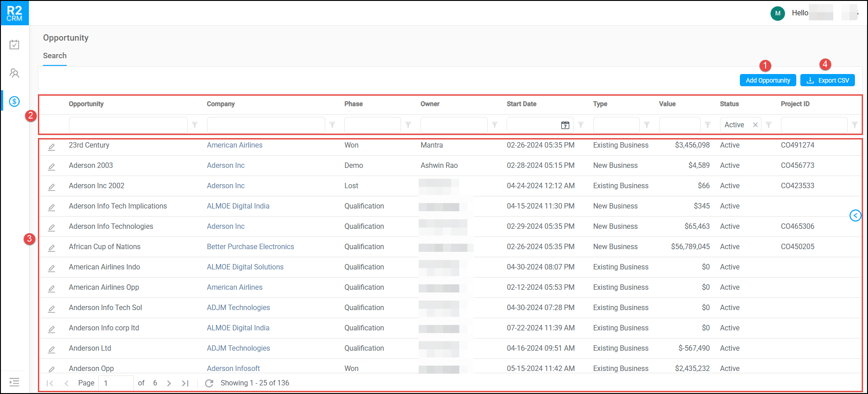Clear the Active status filter

pyautogui.click(x=755, y=125)
